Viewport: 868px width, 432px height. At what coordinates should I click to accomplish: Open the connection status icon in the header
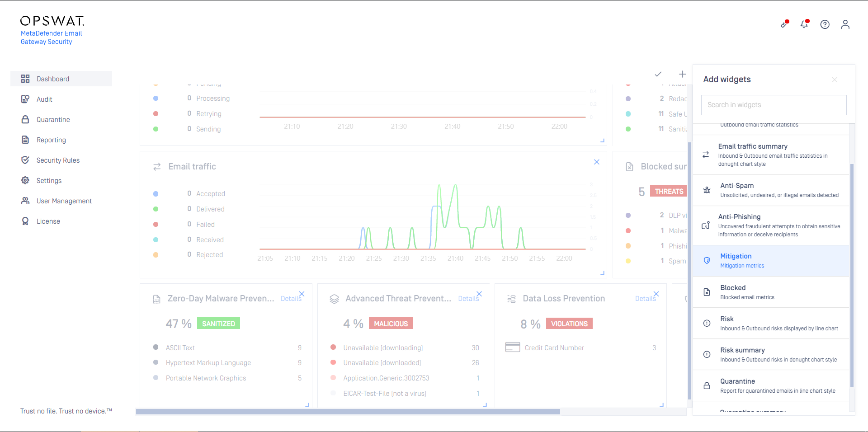[784, 24]
